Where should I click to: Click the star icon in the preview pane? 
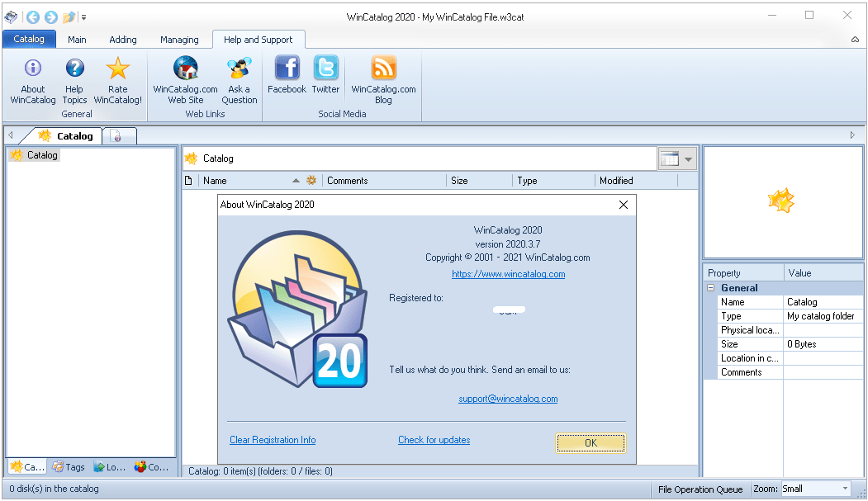(781, 201)
